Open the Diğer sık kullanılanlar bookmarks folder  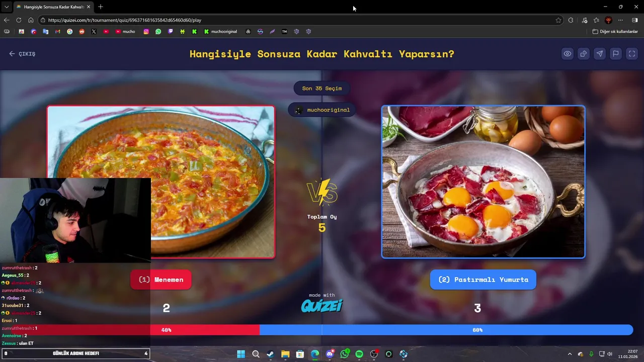[x=615, y=31]
